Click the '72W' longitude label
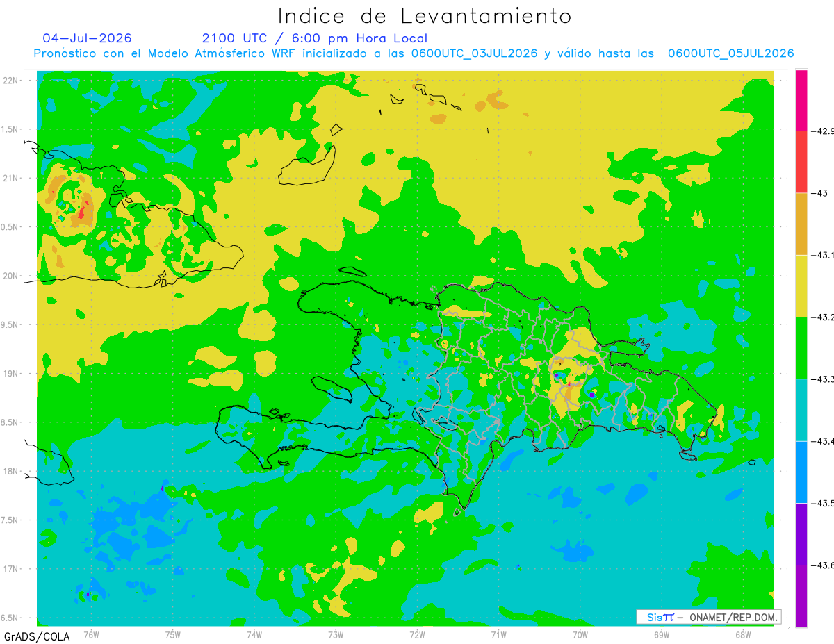Image resolution: width=834 pixels, height=644 pixels. click(417, 634)
